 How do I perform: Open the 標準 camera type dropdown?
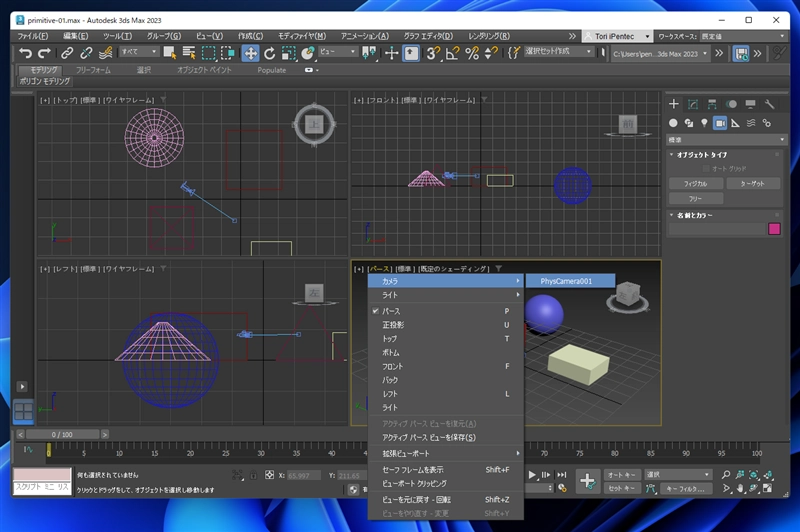click(726, 139)
